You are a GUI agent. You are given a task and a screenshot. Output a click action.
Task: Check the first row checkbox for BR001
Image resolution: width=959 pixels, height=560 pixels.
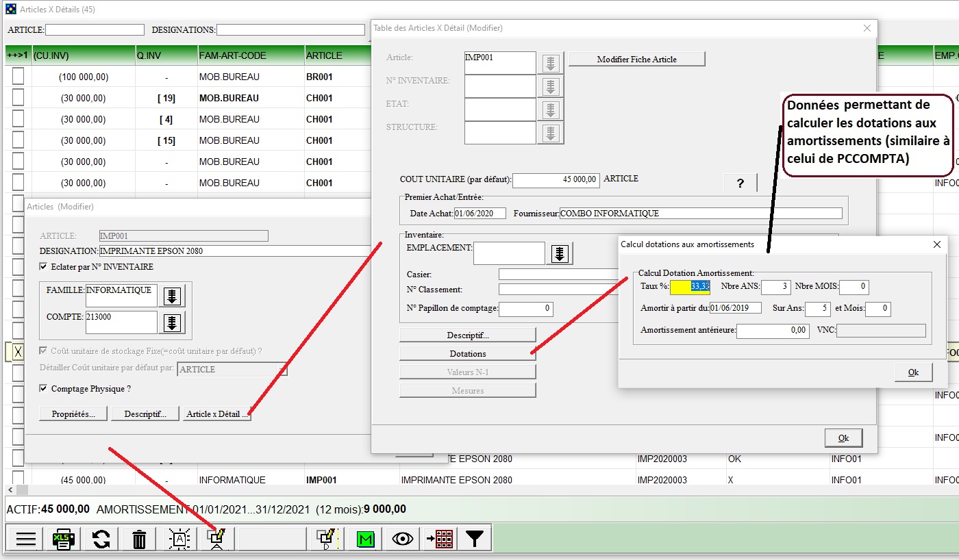pyautogui.click(x=18, y=77)
